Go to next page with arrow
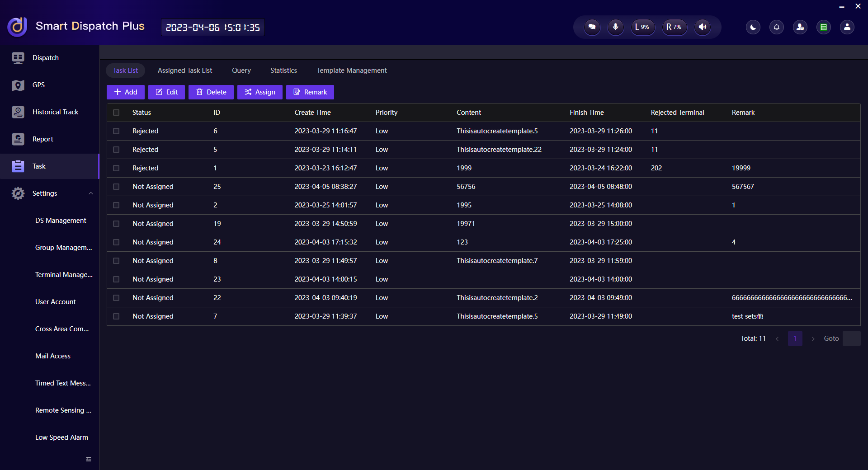The width and height of the screenshot is (868, 470). click(x=812, y=338)
